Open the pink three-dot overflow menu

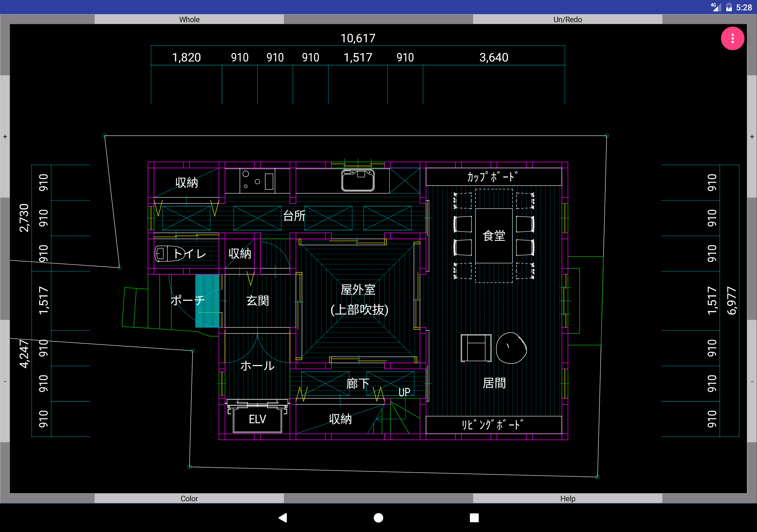coord(732,38)
